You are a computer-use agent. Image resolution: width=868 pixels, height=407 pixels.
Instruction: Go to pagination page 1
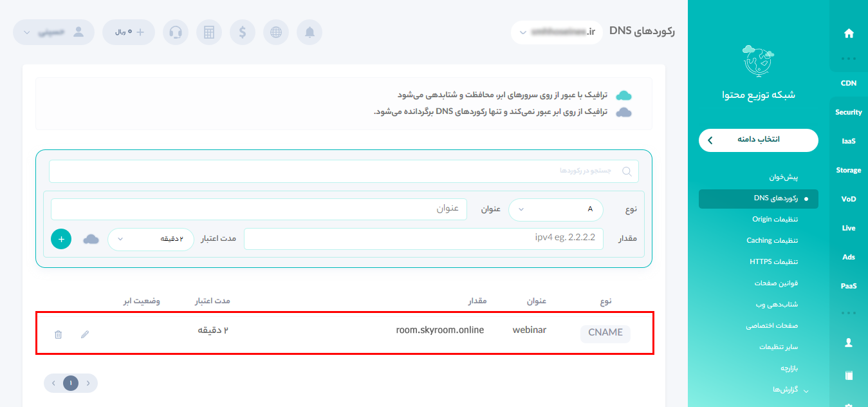71,383
